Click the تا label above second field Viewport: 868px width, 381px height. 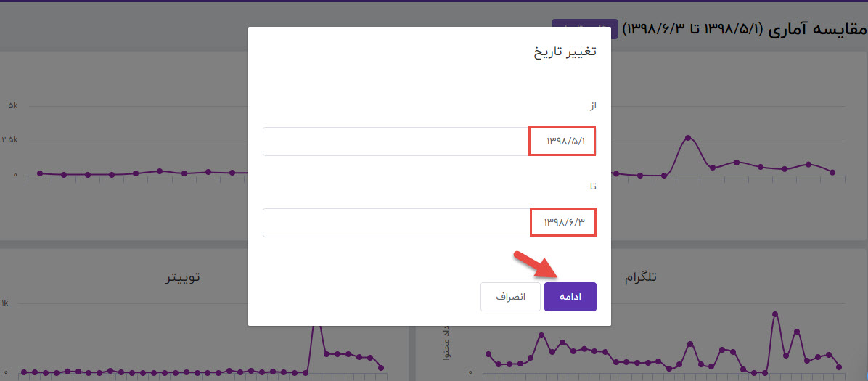pyautogui.click(x=593, y=187)
